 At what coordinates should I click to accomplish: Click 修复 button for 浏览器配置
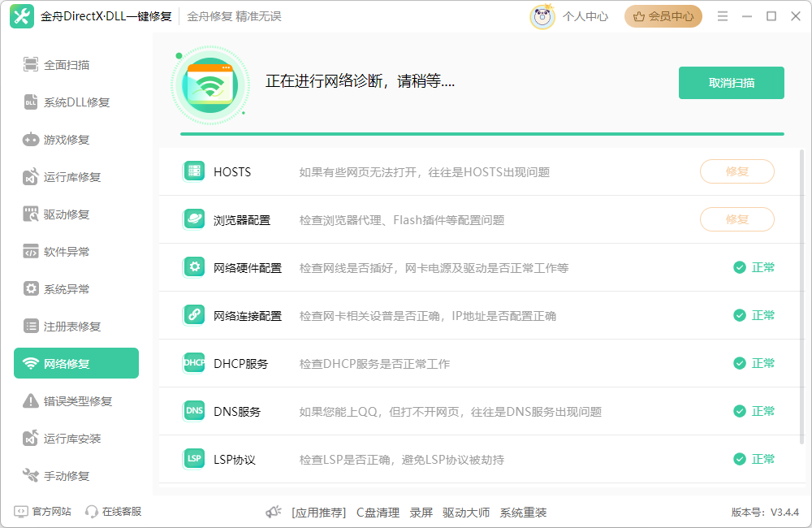coord(737,219)
